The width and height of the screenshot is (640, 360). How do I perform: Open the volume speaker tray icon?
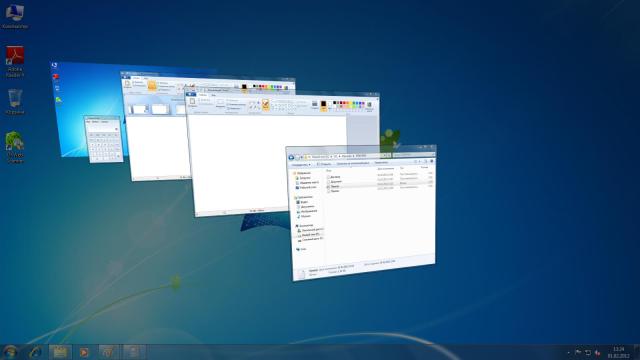pos(598,352)
